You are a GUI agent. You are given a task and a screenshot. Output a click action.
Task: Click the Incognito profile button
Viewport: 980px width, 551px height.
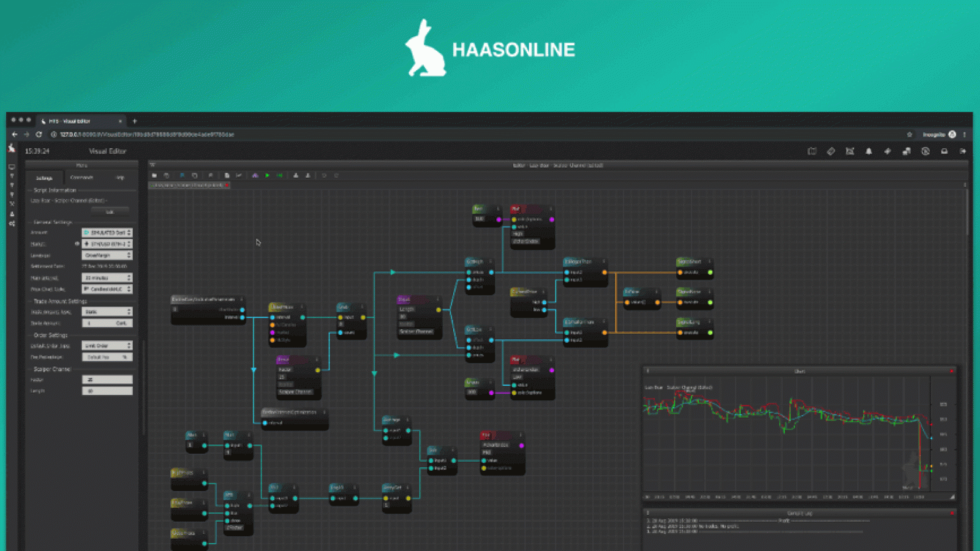pos(939,135)
